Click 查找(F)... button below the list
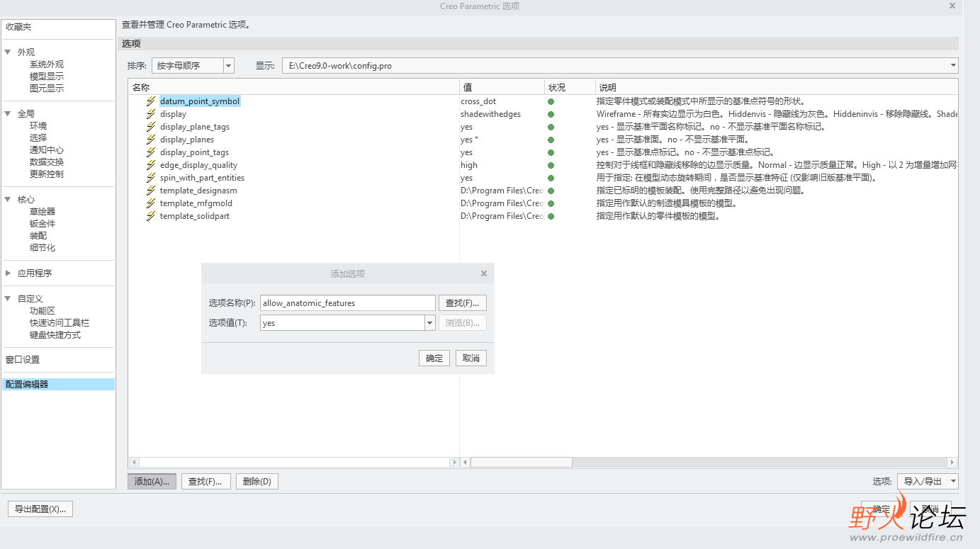This screenshot has width=980, height=549. 205,482
